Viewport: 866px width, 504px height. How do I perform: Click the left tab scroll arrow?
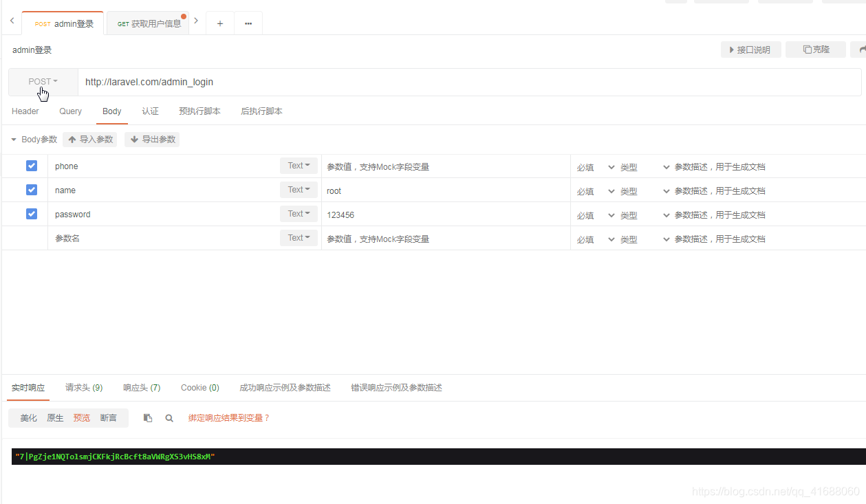(x=12, y=21)
